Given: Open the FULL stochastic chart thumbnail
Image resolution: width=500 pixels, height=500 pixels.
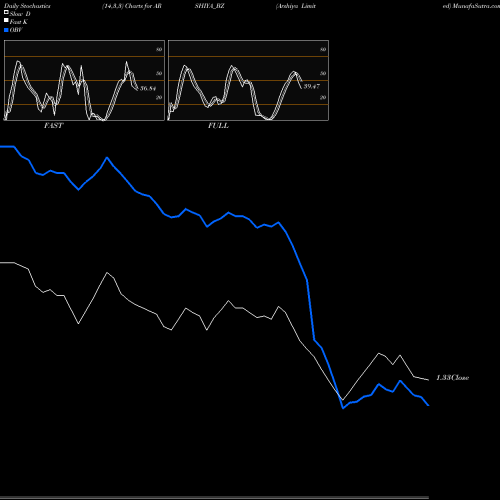Looking at the screenshot, I should pos(248,80).
